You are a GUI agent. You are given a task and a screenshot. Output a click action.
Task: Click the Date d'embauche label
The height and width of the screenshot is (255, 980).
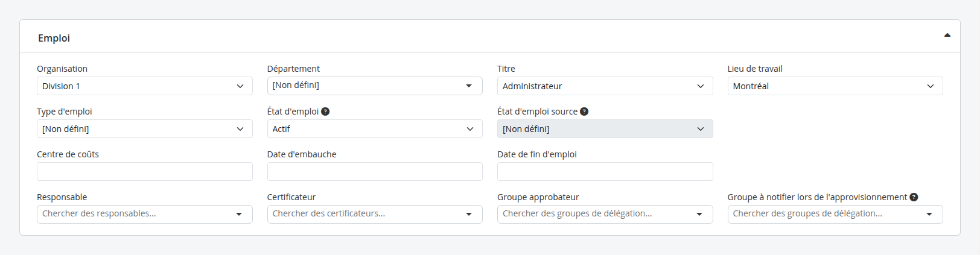click(x=302, y=154)
